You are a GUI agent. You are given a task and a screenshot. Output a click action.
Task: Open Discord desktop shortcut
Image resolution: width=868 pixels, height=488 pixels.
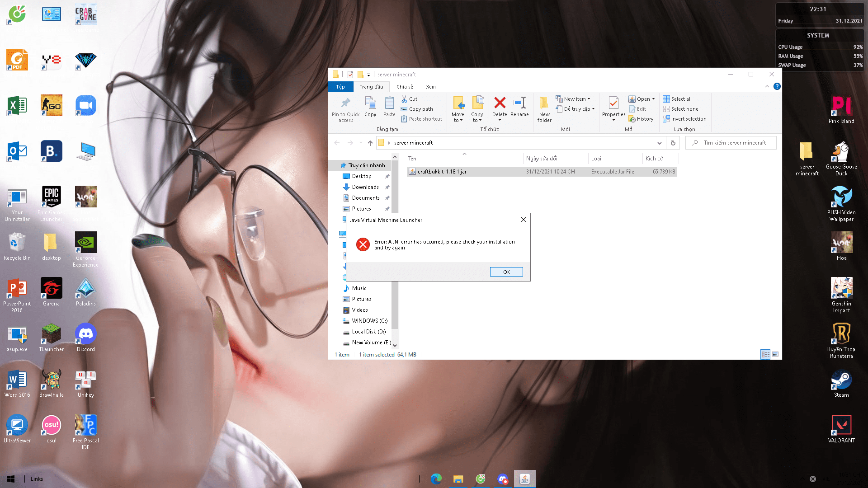[85, 334]
